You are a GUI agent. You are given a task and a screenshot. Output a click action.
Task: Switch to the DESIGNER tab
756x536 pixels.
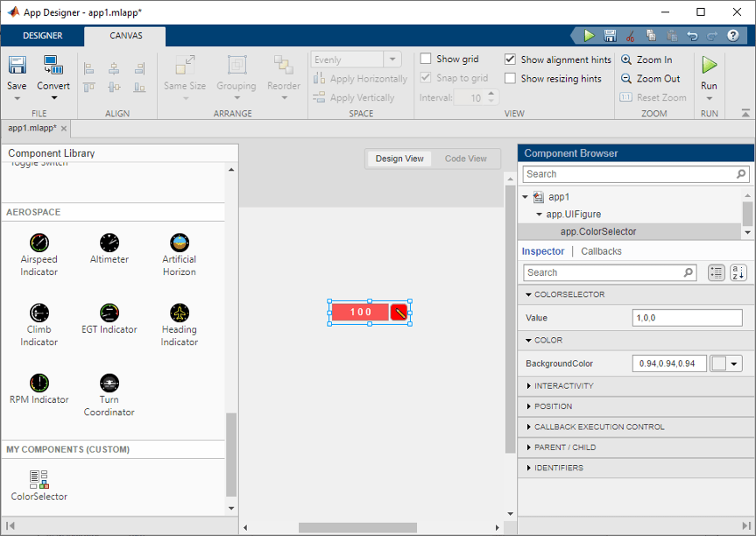tap(42, 37)
